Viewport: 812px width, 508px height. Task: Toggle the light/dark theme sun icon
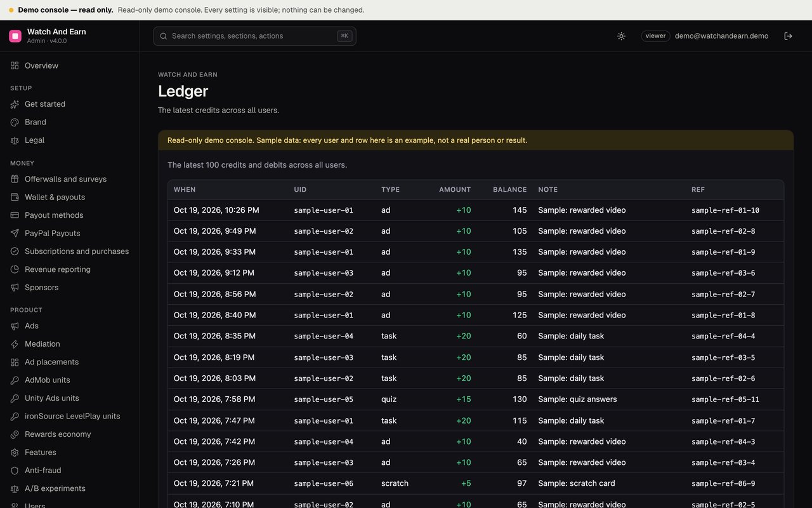621,36
